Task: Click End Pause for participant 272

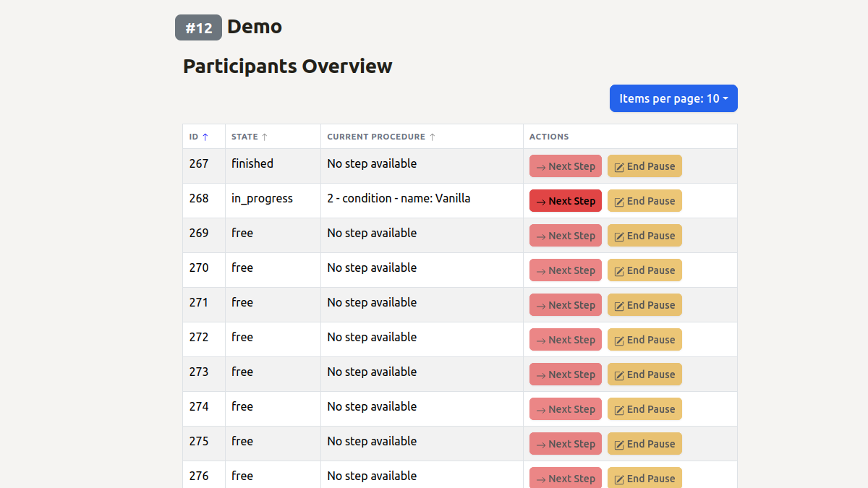Action: (x=644, y=340)
